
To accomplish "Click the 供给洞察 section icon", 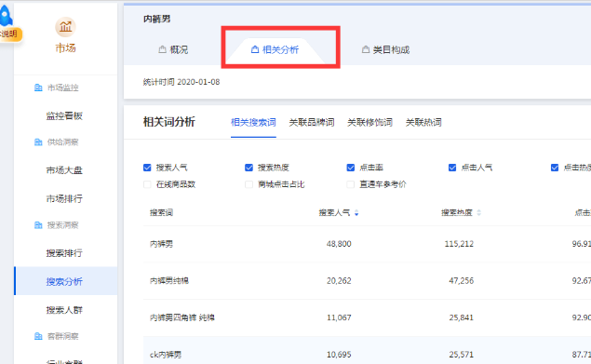I will point(38,142).
